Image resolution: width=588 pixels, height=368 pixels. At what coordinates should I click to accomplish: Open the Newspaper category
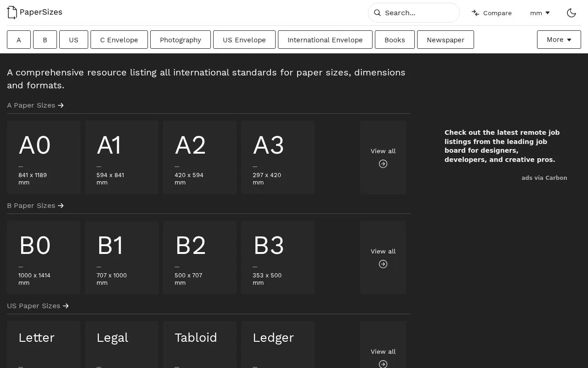446,40
